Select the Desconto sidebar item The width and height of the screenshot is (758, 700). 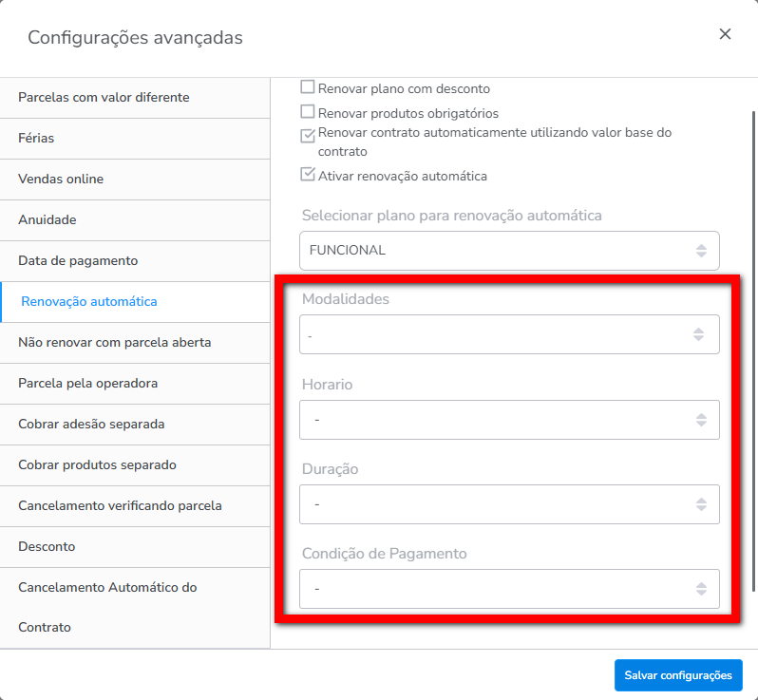coord(47,546)
